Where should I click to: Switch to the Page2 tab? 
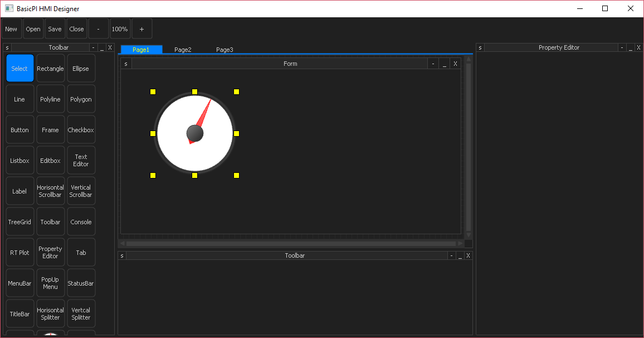(183, 49)
